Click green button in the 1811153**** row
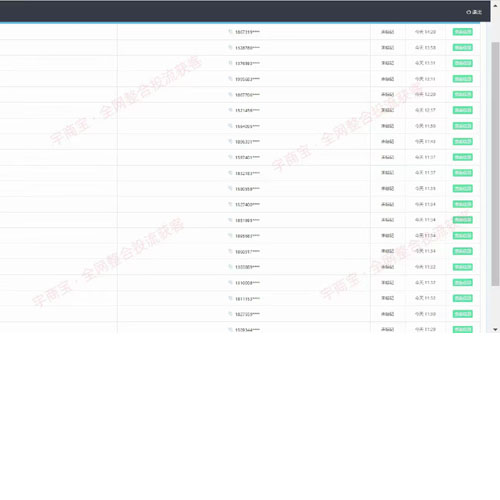 coord(462,298)
